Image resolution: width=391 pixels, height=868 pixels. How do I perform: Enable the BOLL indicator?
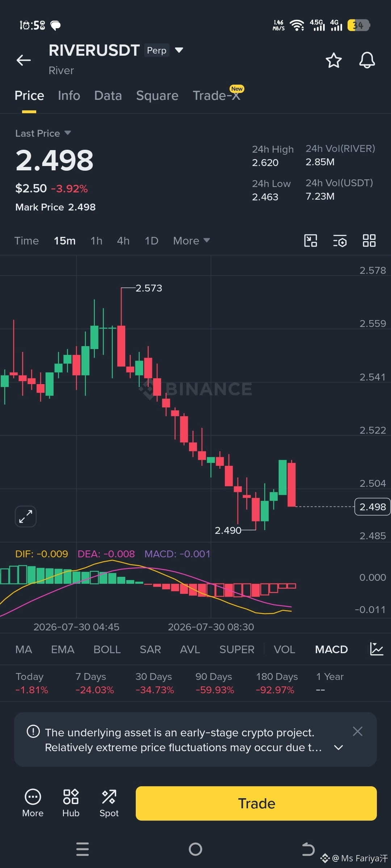[107, 650]
